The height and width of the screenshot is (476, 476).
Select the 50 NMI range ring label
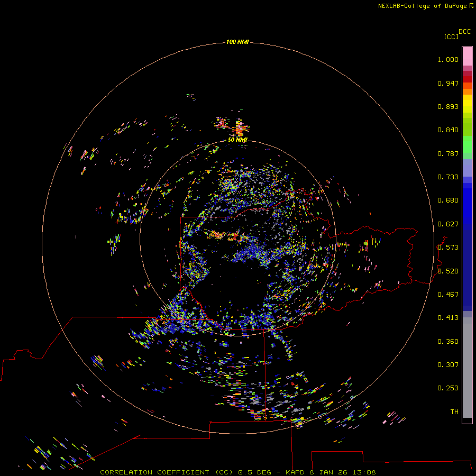tap(237, 140)
